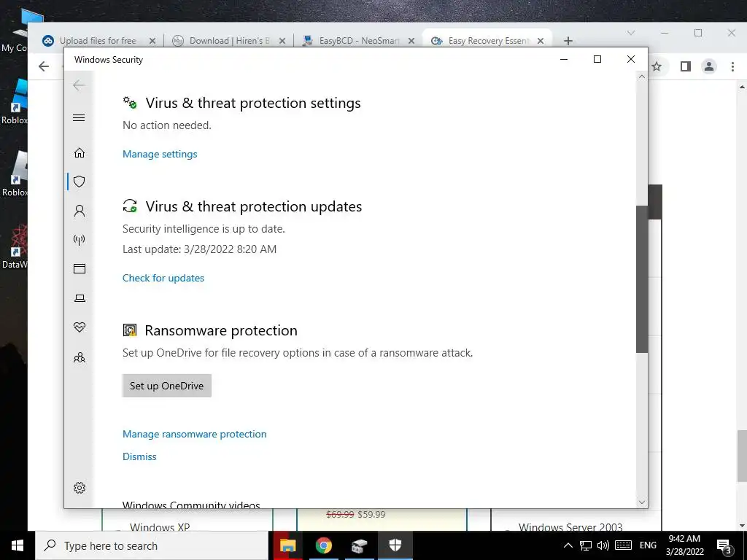Toggle Chrome side panel icon

click(686, 66)
